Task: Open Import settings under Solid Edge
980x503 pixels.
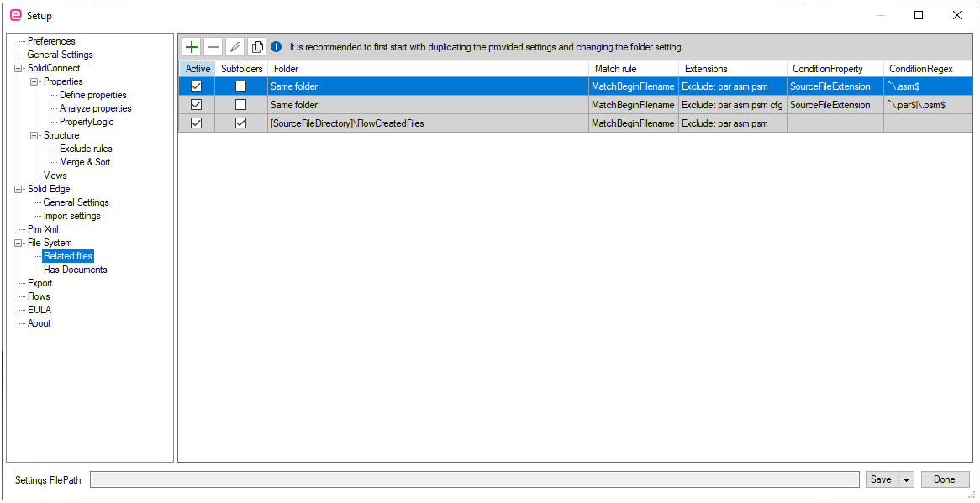Action: click(72, 216)
